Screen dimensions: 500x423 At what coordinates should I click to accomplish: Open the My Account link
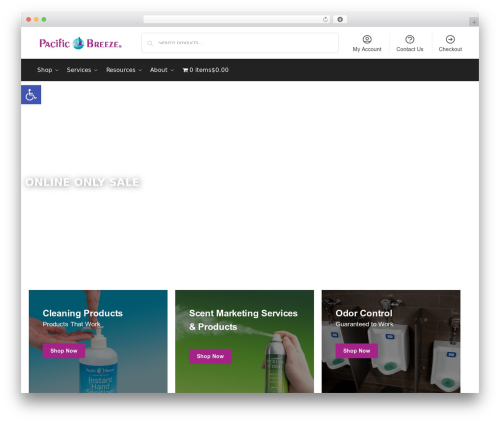click(367, 44)
